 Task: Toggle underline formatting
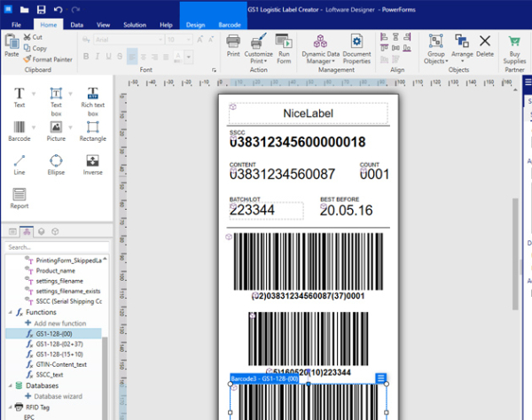[108, 57]
